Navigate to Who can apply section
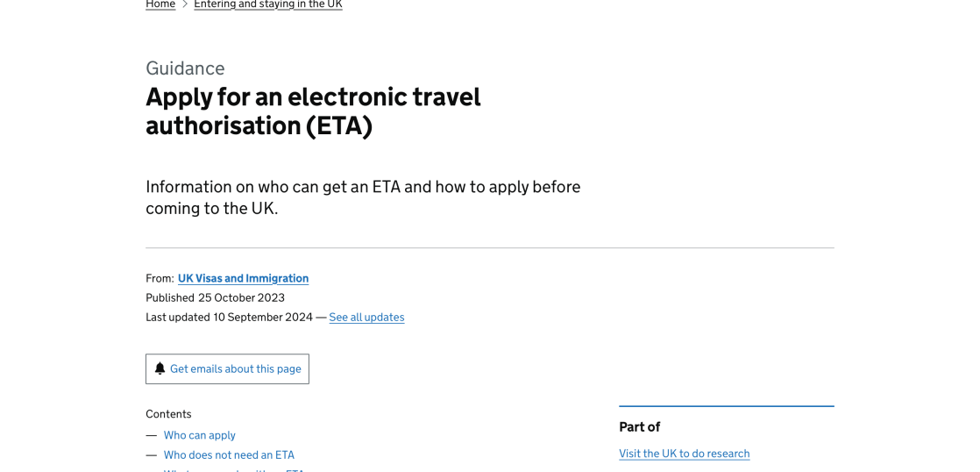The width and height of the screenshot is (980, 472). [x=199, y=435]
